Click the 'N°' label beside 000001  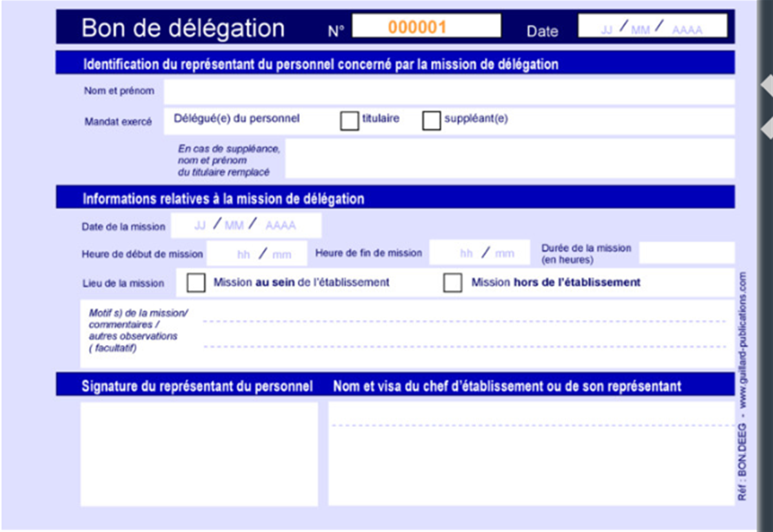pos(336,31)
